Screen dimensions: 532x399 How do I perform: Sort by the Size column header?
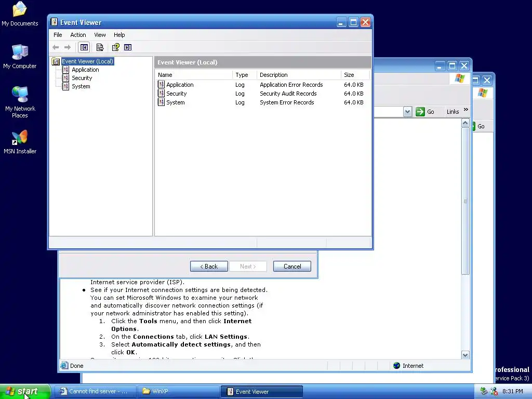(x=355, y=75)
